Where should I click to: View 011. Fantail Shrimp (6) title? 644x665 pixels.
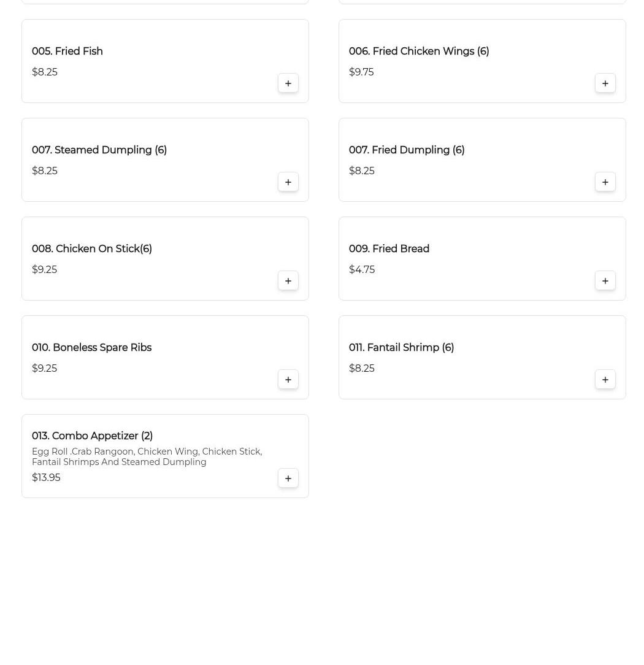pos(402,347)
